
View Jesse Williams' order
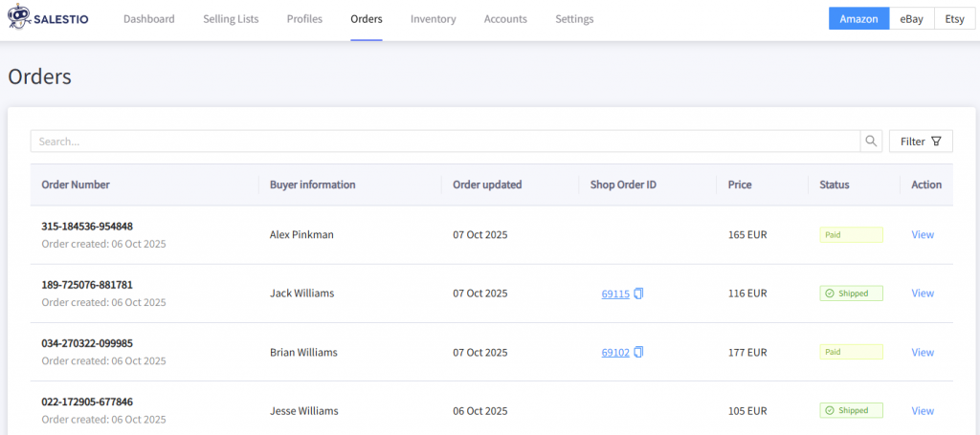(x=923, y=411)
